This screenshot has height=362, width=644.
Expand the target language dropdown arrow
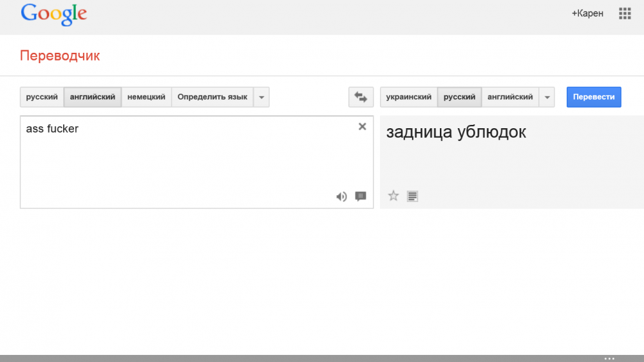[547, 97]
